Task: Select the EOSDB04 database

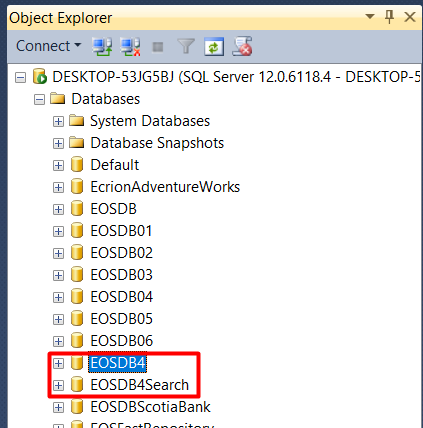Action: [x=121, y=297]
